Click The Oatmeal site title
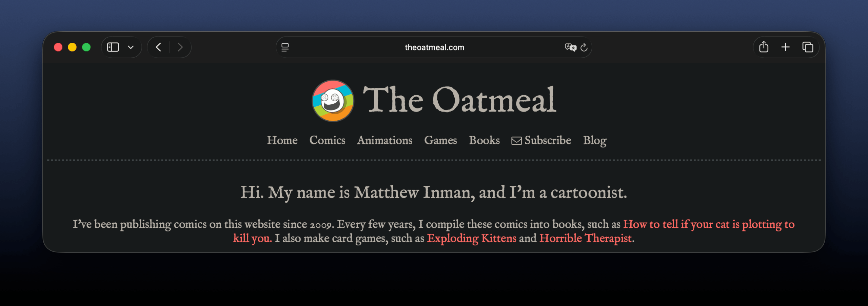 459,99
